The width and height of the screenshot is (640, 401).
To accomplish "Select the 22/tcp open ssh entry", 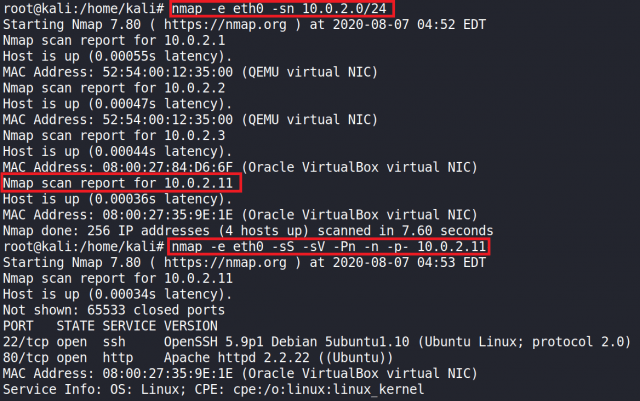I will (62, 341).
